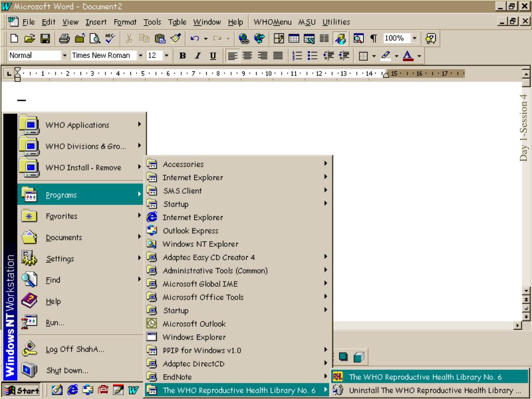Select EndNote in the Programs menu
The image size is (532, 399).
(238, 377)
